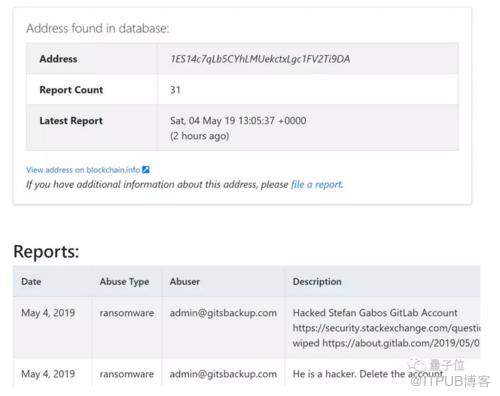The image size is (500, 396).
Task: Click the 'Report Count' label
Action: (71, 90)
